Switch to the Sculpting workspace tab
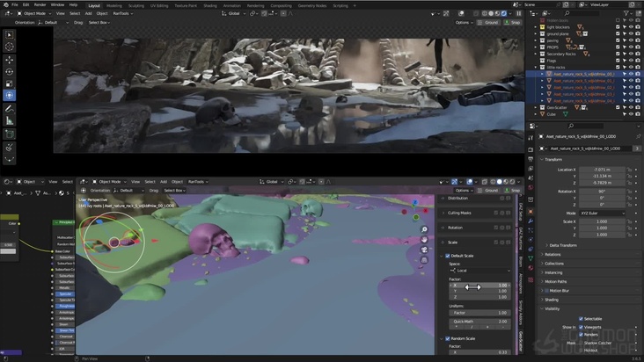Screen dimensions: 644x362 pyautogui.click(x=136, y=6)
